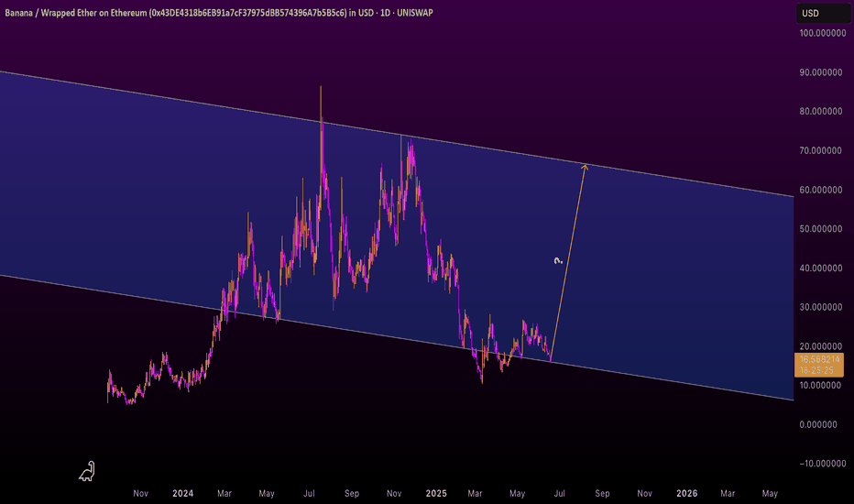Click the countdown timer 16:25:25
This screenshot has height=504, width=854.
(817, 370)
